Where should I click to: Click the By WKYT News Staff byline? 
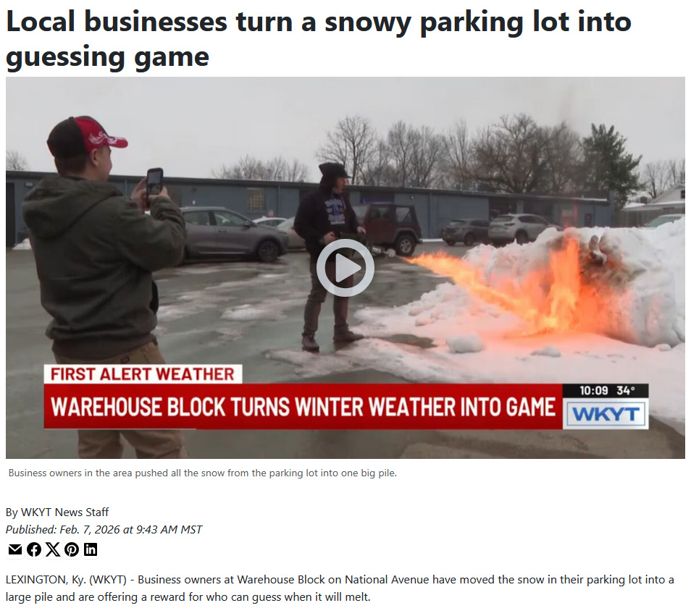[x=56, y=512]
